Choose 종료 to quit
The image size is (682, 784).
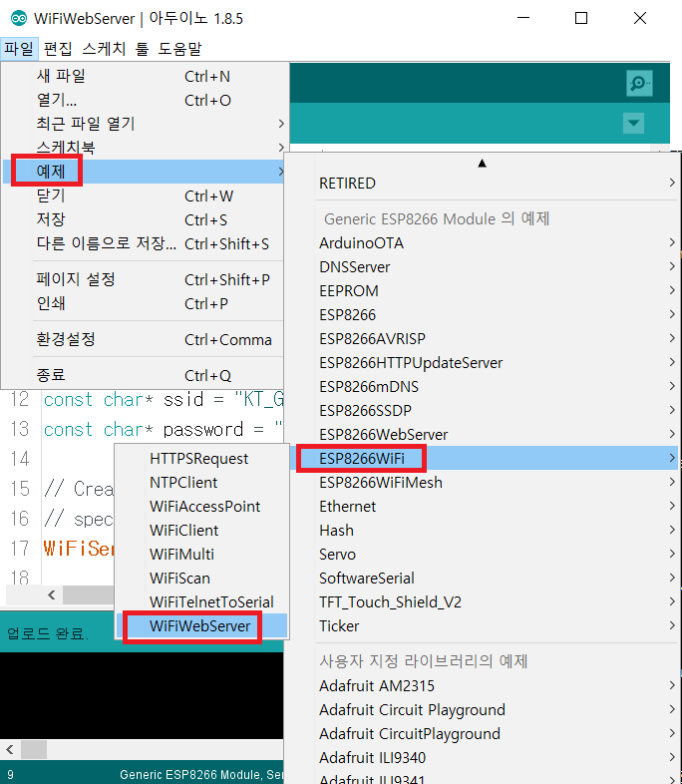[145, 375]
